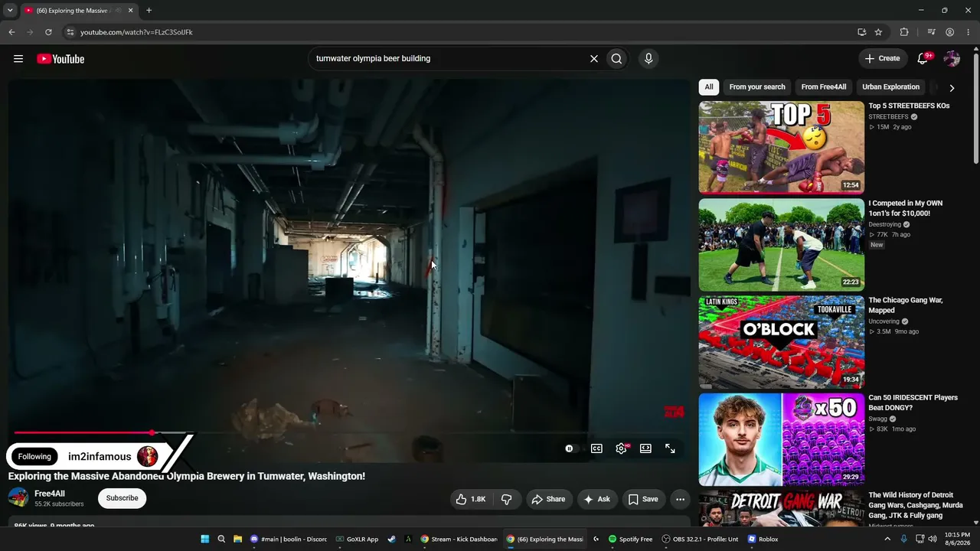Open the Deestroying channel link

coord(885,225)
